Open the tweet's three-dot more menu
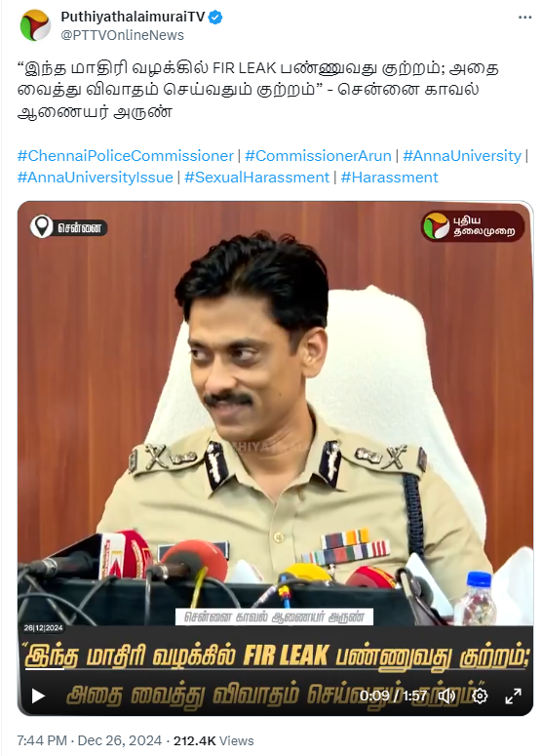Screen dimensions: 542x756 click(524, 17)
